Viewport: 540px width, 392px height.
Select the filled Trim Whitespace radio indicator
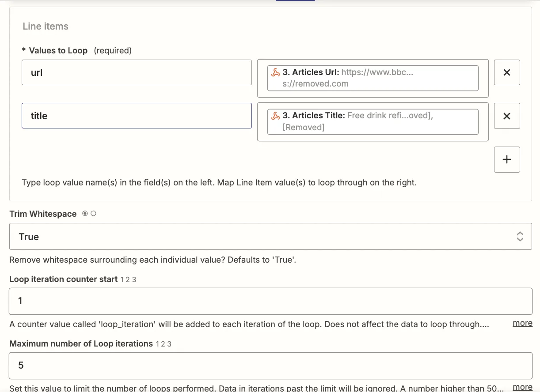[x=85, y=214]
